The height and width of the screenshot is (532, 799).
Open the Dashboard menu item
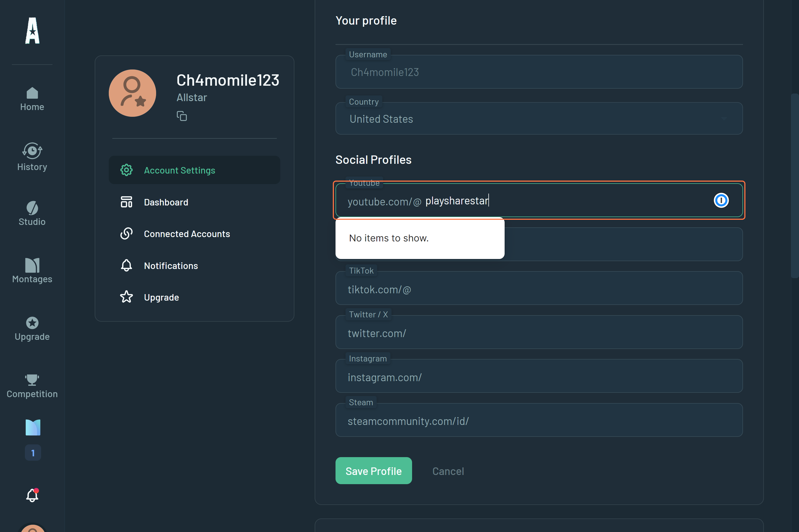(166, 202)
